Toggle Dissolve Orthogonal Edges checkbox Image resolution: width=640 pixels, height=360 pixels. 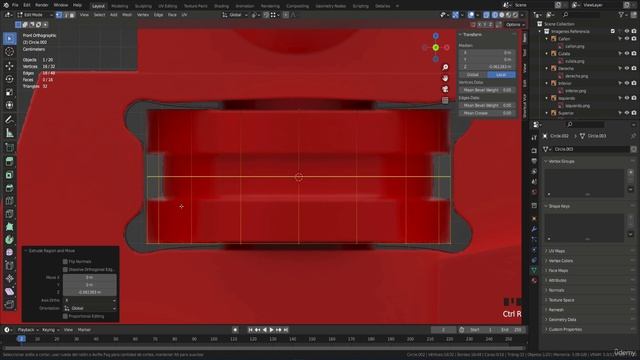65,270
